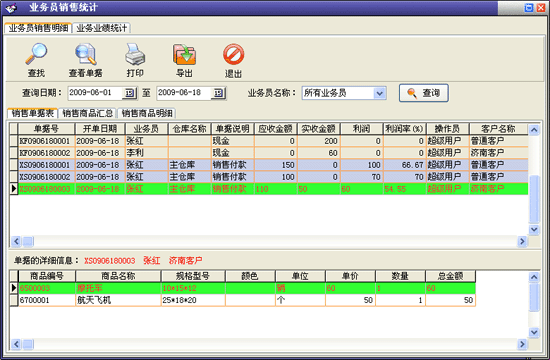Click the 打印 printer icon
The image size is (550, 360).
coord(135,54)
